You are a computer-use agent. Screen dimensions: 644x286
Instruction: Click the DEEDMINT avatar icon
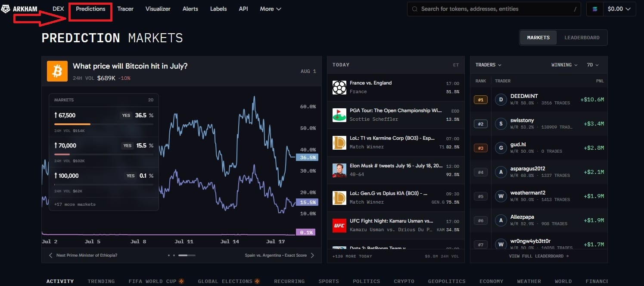pos(501,100)
